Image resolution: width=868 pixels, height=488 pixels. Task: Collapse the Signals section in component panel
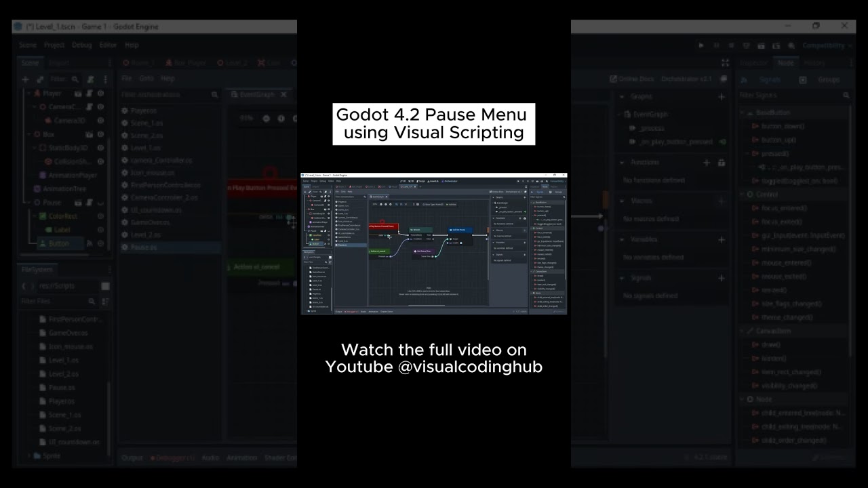tap(623, 278)
